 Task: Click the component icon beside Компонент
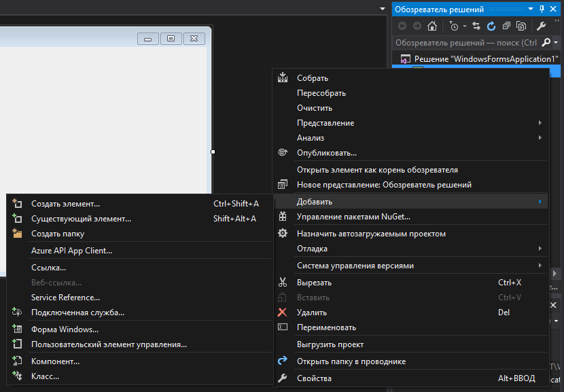[17, 361]
